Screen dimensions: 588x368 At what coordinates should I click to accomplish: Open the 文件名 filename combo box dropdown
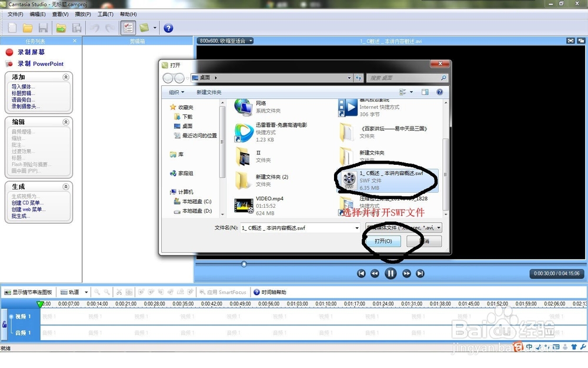click(357, 227)
